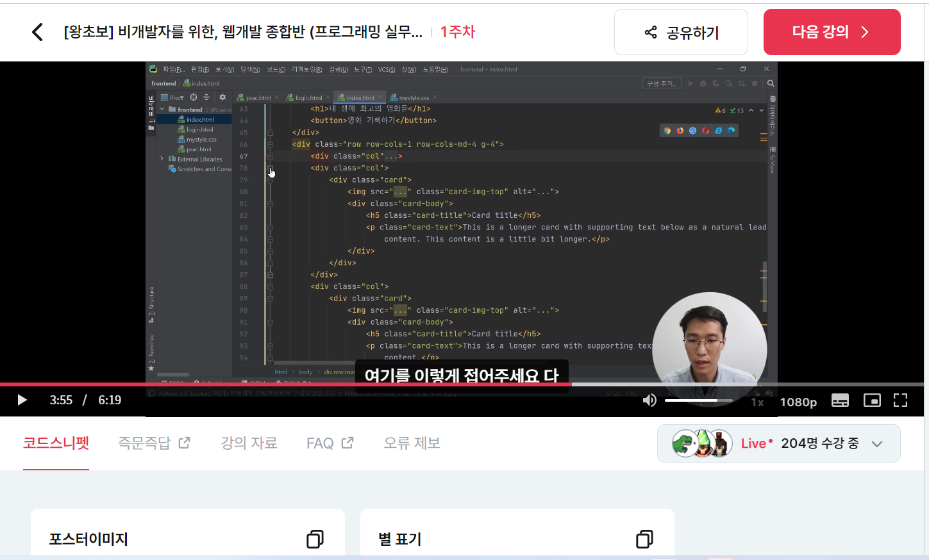The image size is (929, 560).
Task: Open the 즉문즉답 external link tab
Action: tap(154, 443)
